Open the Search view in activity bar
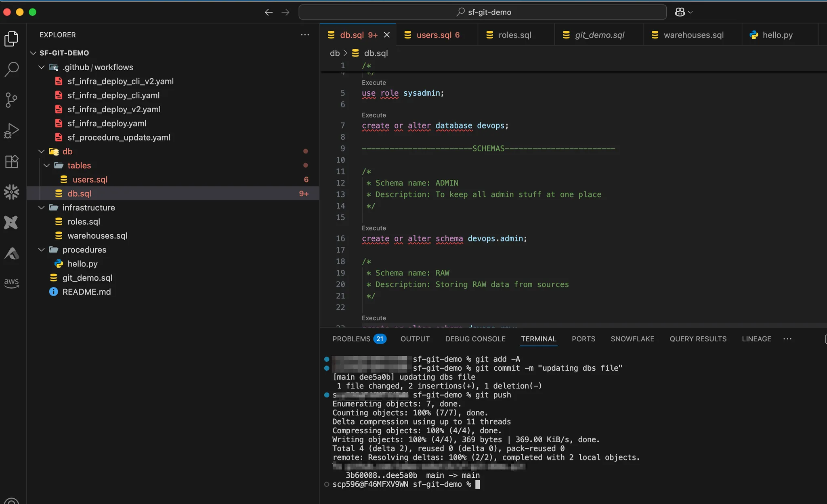The height and width of the screenshot is (504, 827). (11, 69)
